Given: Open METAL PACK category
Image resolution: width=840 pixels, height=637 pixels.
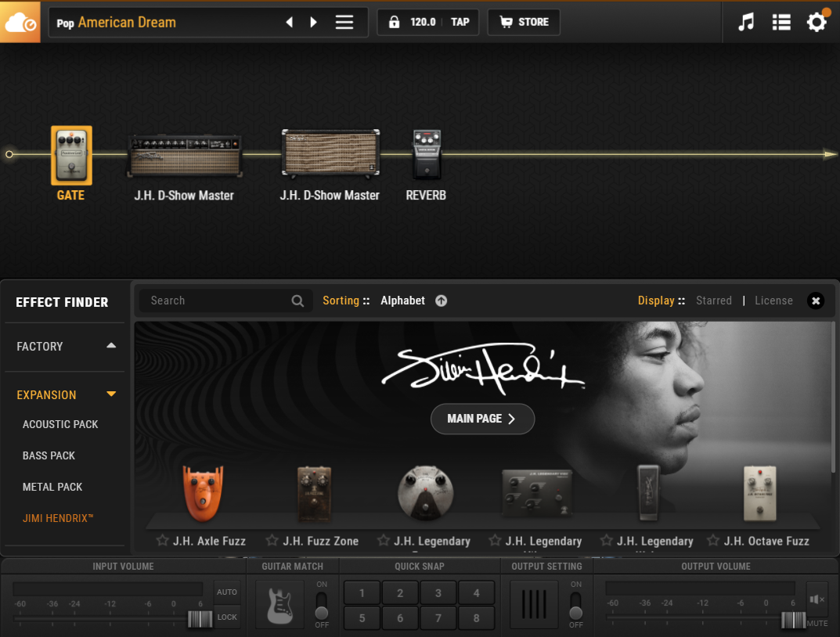Looking at the screenshot, I should [52, 487].
